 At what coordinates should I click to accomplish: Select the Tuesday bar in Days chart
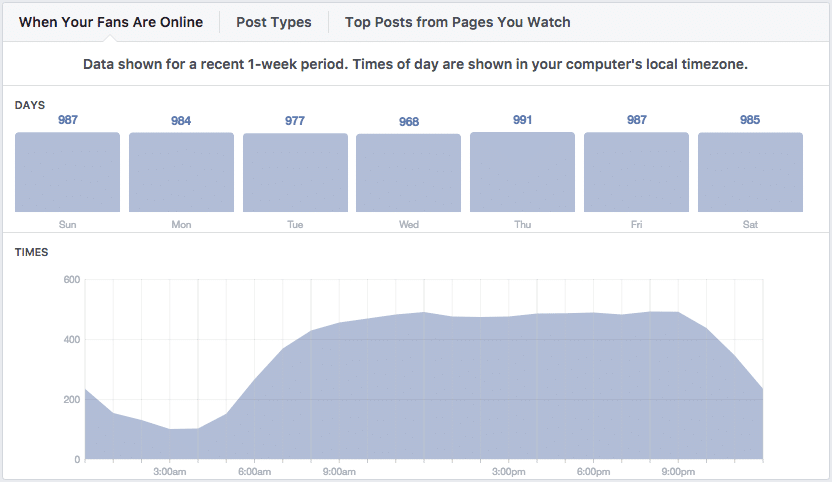coord(295,172)
